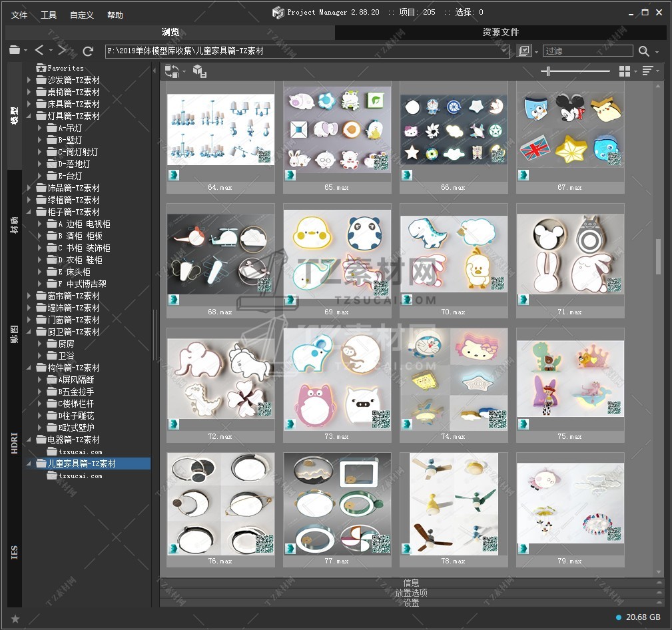Select the 材质 side tab
The width and height of the screenshot is (672, 630).
(x=15, y=224)
